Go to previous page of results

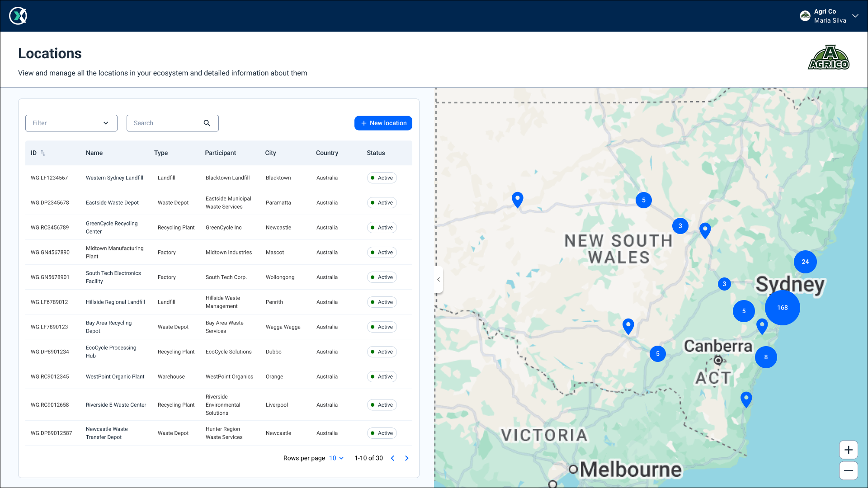(x=392, y=458)
